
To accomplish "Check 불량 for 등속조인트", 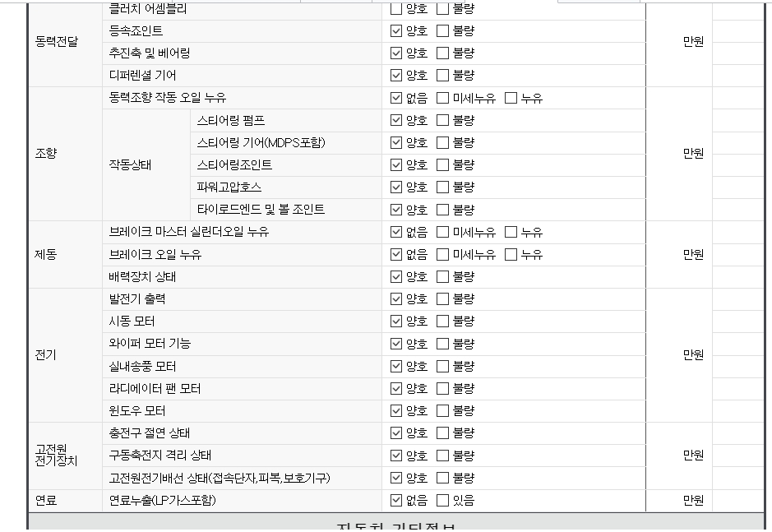I will point(442,31).
